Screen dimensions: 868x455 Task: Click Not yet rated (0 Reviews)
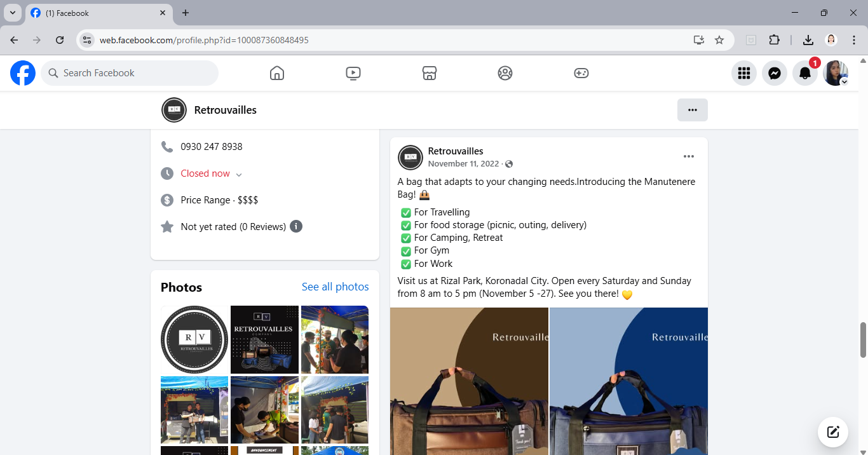(x=233, y=227)
